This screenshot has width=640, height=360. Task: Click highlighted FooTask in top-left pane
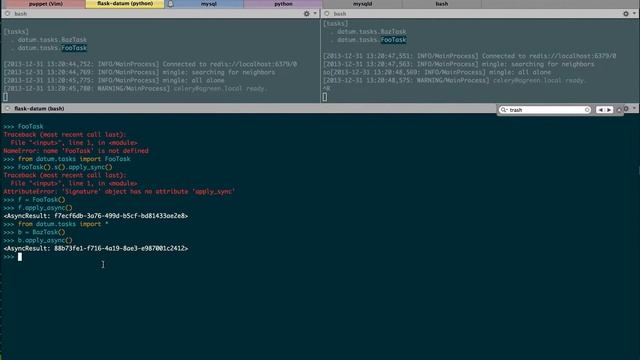point(74,48)
